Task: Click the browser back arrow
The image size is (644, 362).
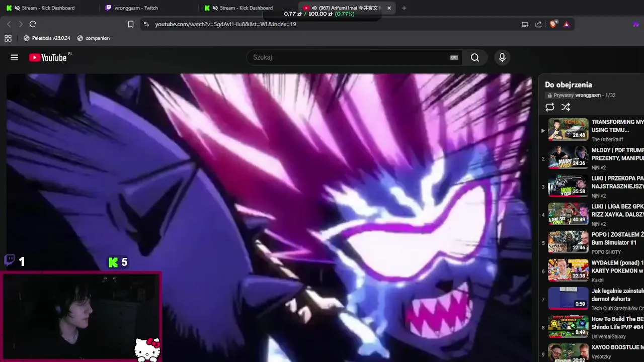Action: pos(9,24)
